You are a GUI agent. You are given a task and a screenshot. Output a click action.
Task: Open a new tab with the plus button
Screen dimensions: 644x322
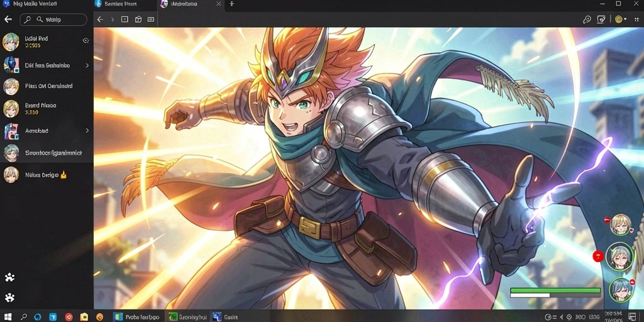pyautogui.click(x=231, y=4)
